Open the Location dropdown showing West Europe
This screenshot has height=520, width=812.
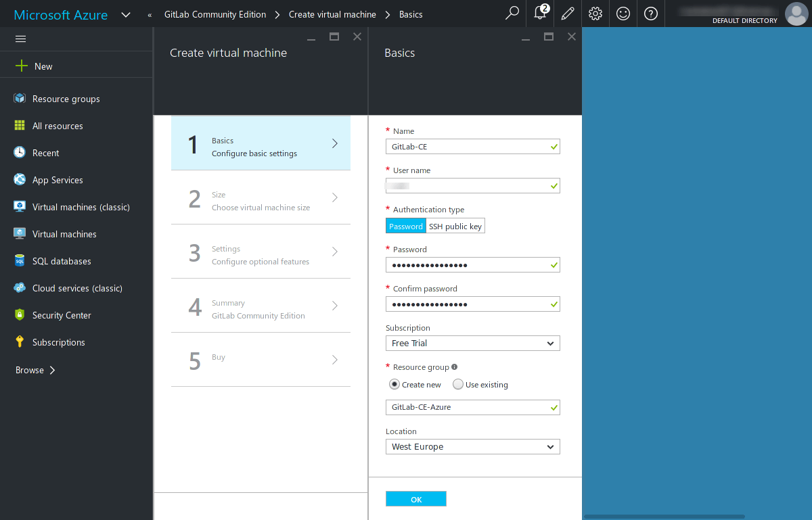472,446
